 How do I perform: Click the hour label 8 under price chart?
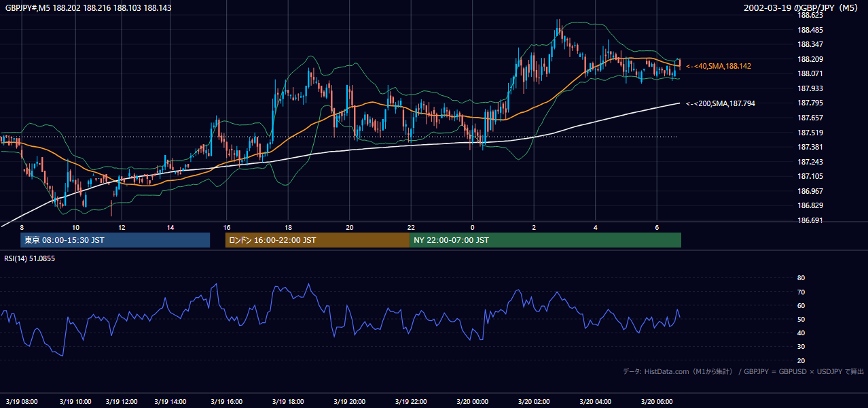22,227
